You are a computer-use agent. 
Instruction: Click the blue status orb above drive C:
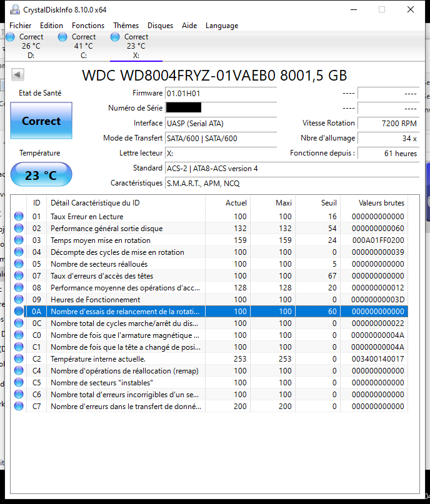(x=62, y=37)
